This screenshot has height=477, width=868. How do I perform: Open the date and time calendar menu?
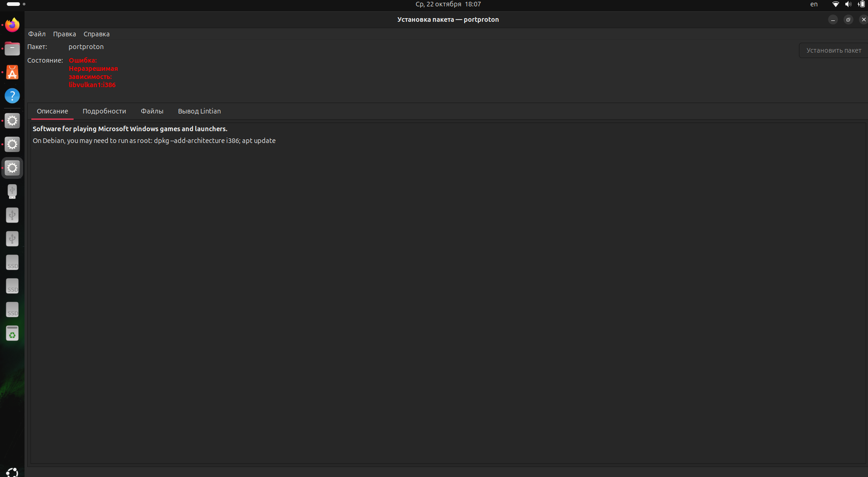click(448, 4)
